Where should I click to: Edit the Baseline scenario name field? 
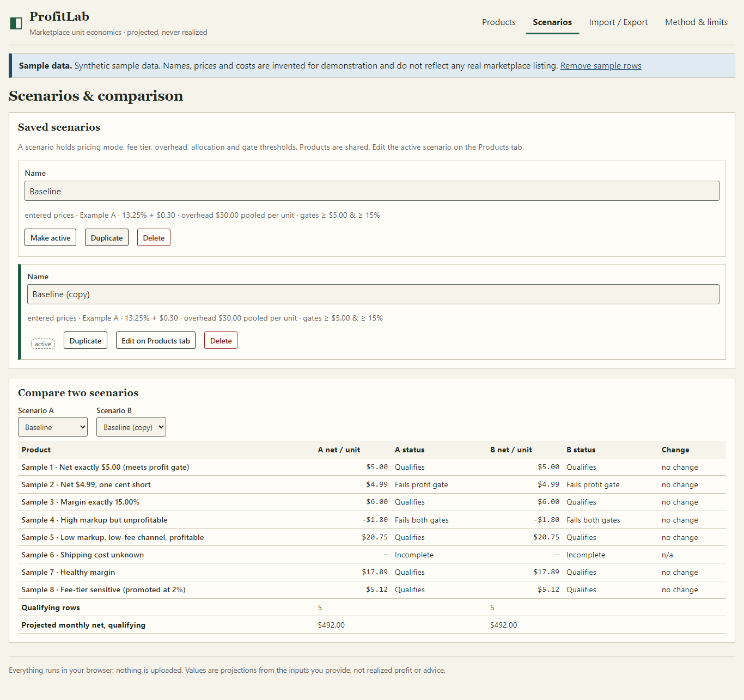(372, 191)
